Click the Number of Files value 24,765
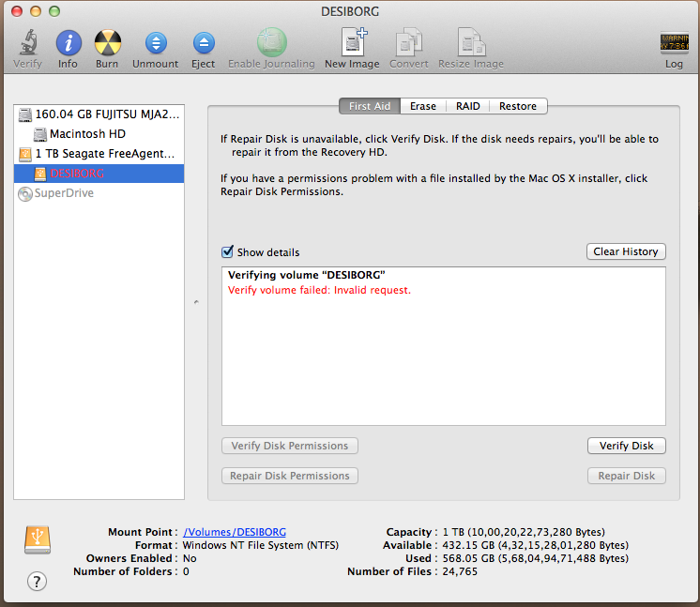The image size is (700, 607). [x=460, y=571]
